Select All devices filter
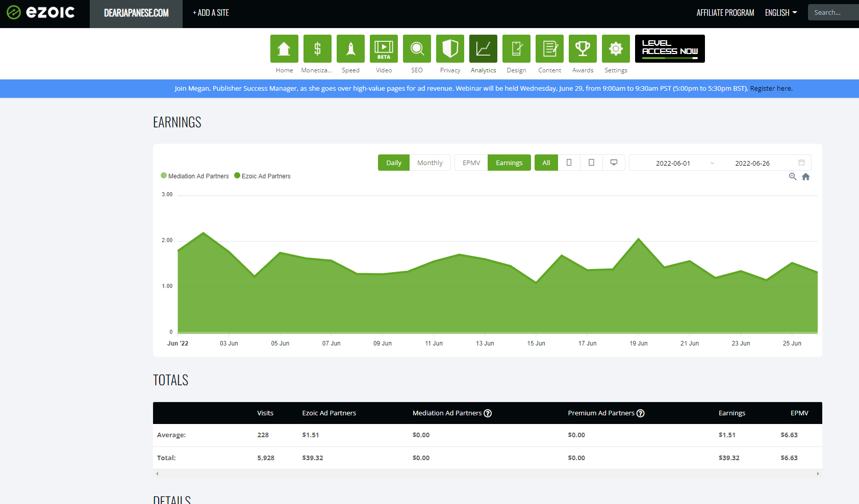859x504 pixels. click(x=546, y=163)
